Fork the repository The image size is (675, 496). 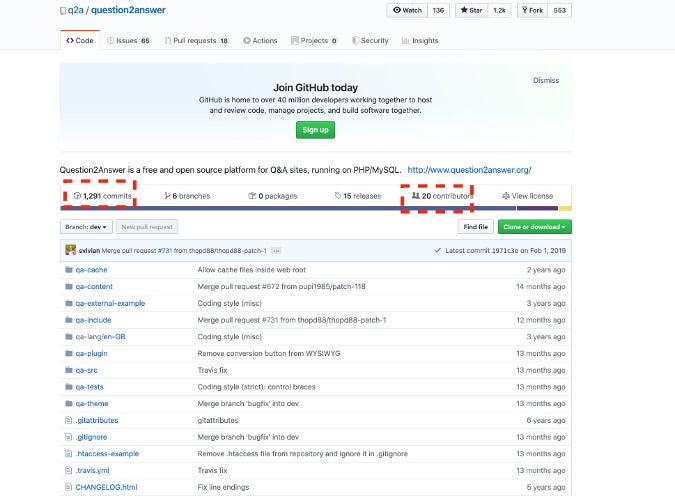pyautogui.click(x=533, y=10)
